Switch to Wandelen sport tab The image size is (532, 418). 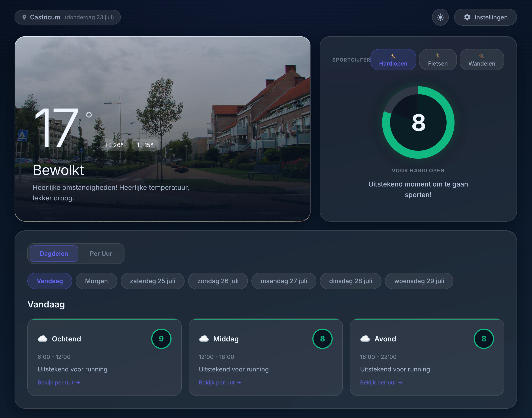[482, 60]
